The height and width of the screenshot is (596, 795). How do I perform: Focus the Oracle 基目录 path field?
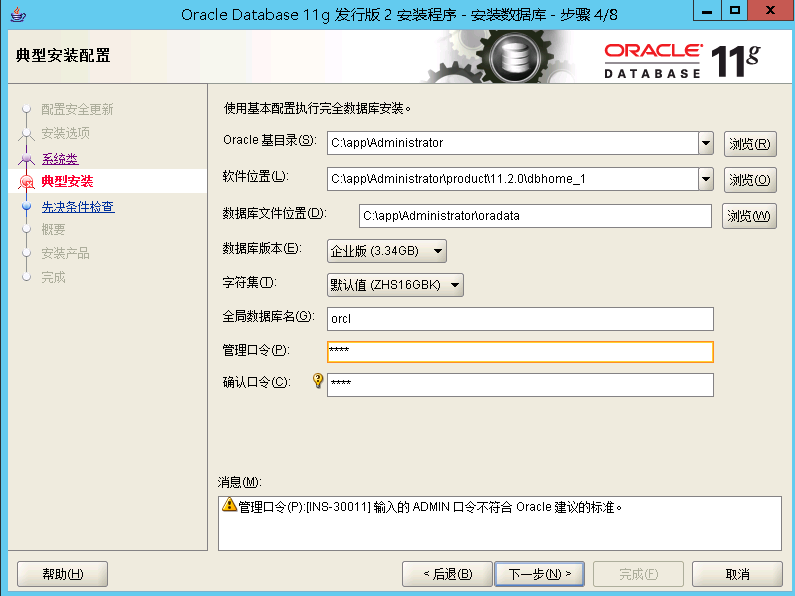(513, 143)
